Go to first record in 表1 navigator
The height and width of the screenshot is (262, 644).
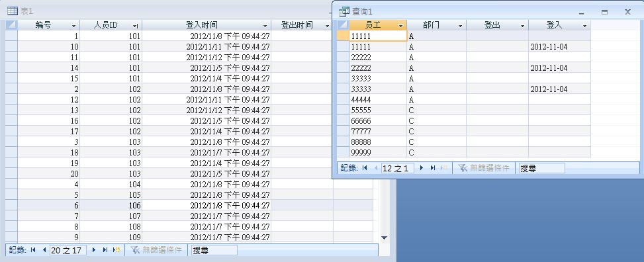pos(33,249)
